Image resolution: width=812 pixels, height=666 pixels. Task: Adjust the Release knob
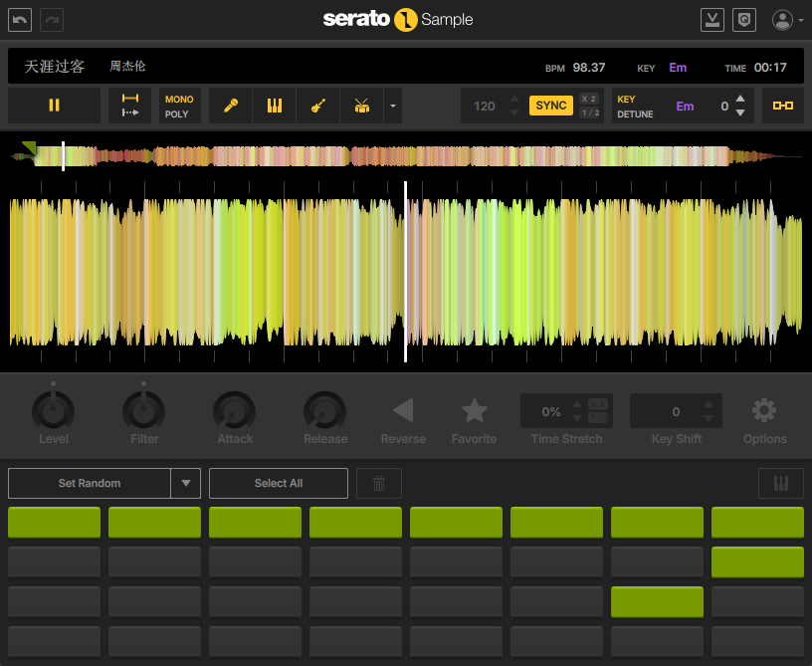(325, 411)
